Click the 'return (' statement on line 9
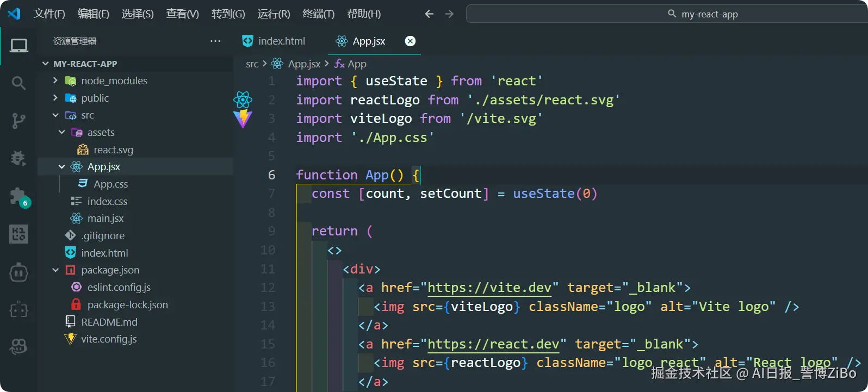Viewport: 868px width, 392px height. click(342, 231)
